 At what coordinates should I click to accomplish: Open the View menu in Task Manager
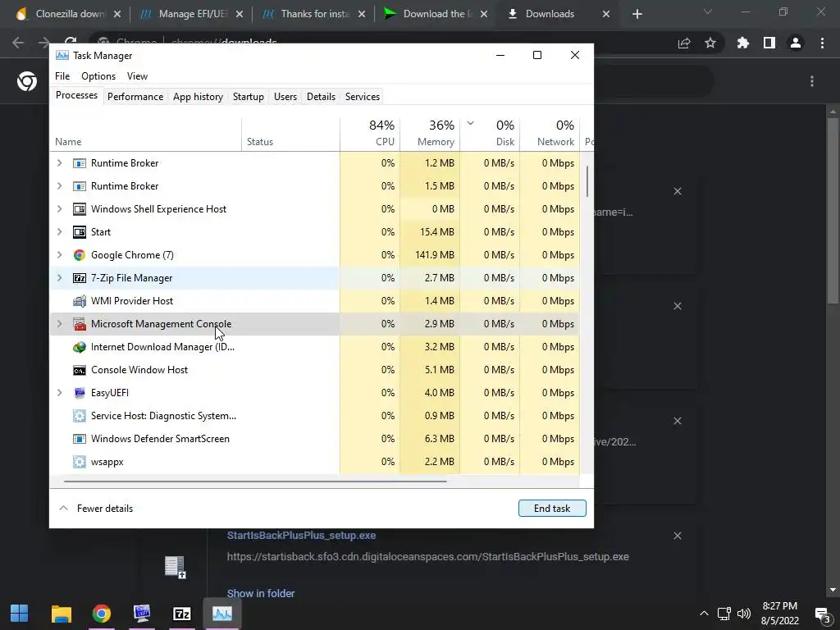click(137, 76)
